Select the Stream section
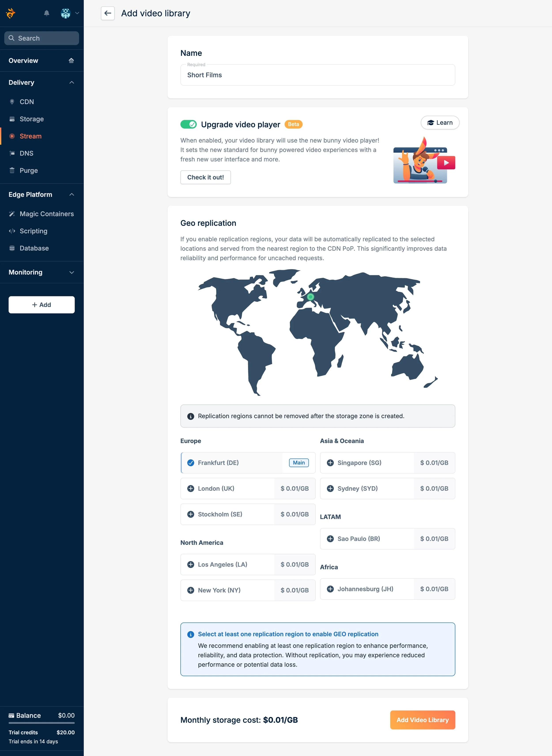The width and height of the screenshot is (552, 756). click(30, 136)
